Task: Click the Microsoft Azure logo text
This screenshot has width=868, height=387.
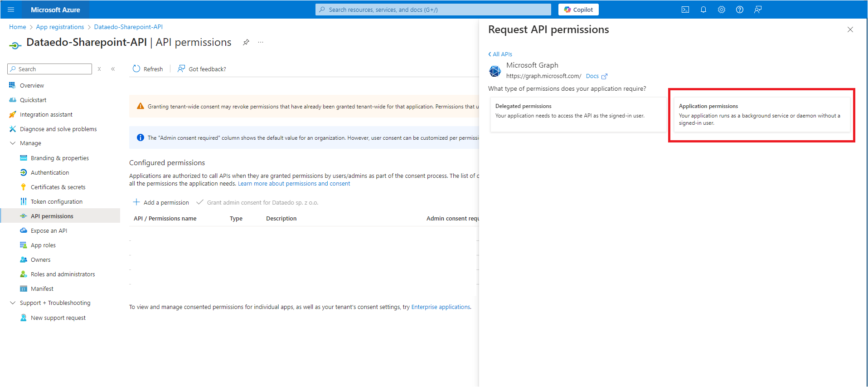Action: click(55, 10)
